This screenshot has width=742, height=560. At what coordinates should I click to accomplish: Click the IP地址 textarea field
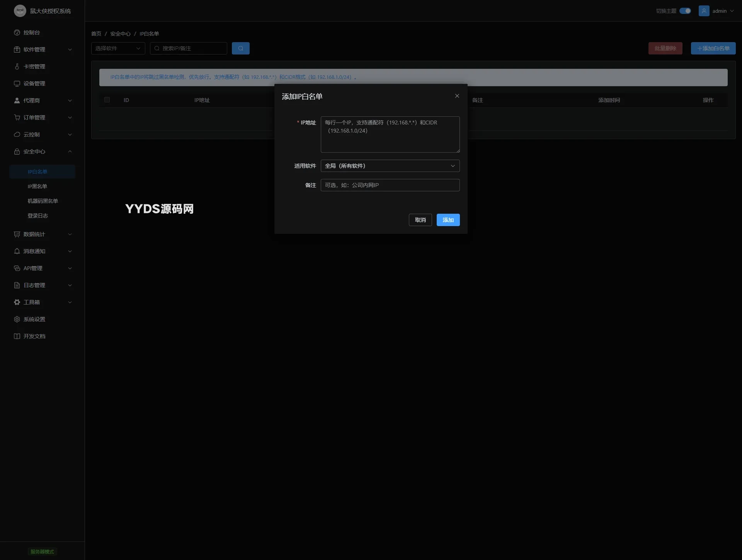point(390,134)
